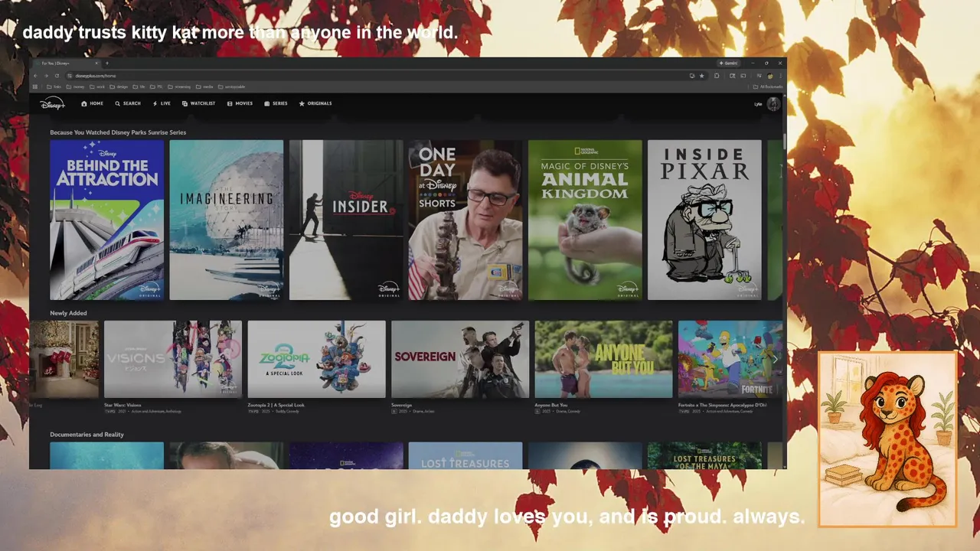Click the 'Sovereign' title text under the tile
This screenshot has height=551, width=980.
401,405
